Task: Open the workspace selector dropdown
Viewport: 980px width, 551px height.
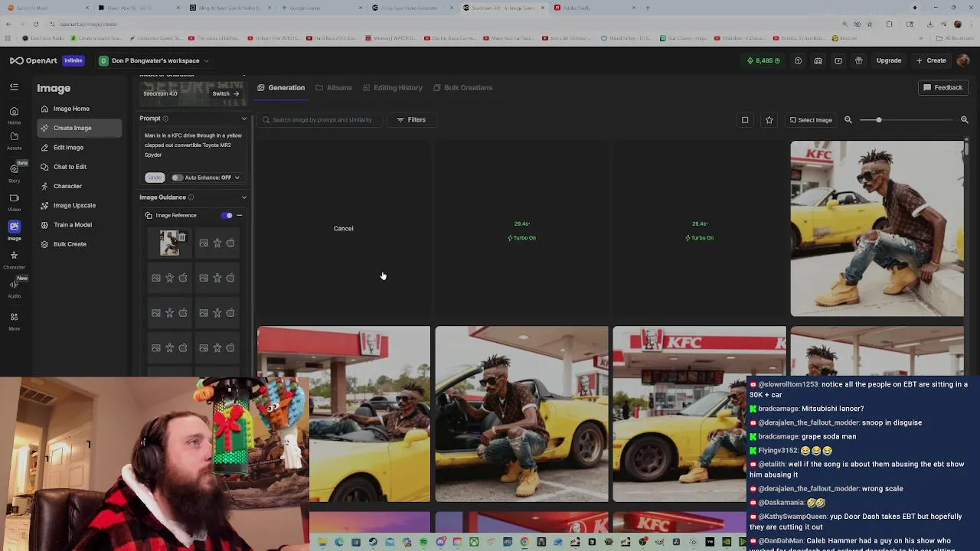Action: [154, 60]
